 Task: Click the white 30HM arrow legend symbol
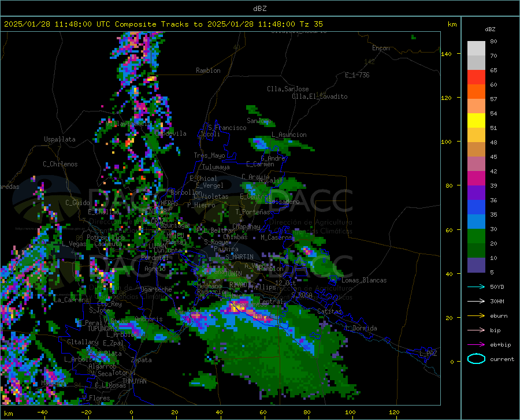tap(476, 301)
